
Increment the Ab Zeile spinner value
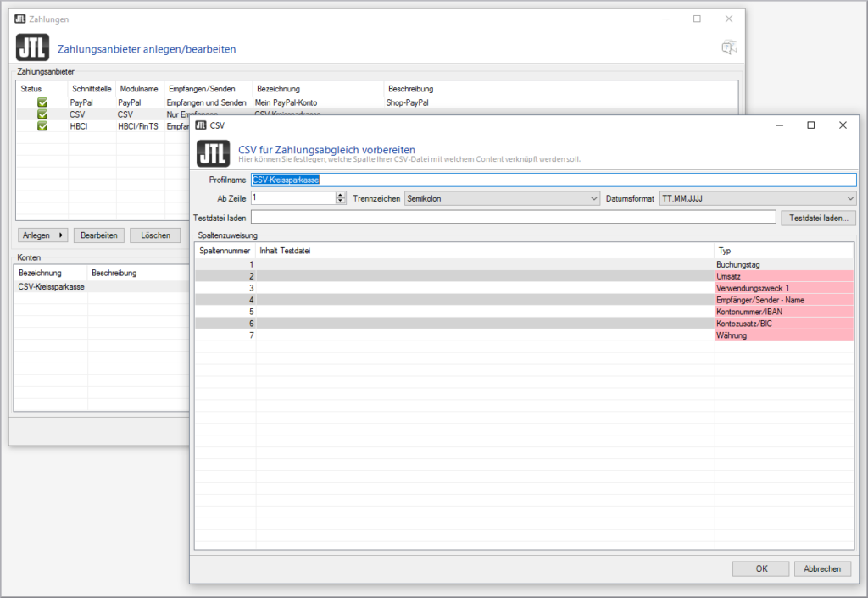(x=341, y=195)
